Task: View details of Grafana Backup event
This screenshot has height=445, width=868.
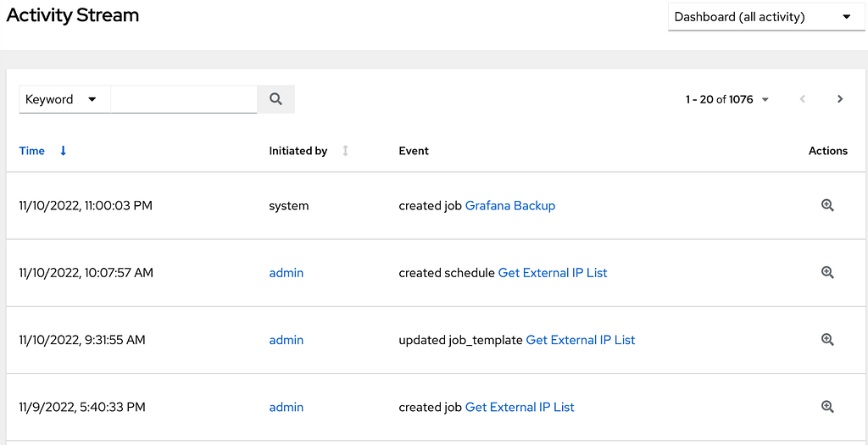Action: tap(827, 205)
